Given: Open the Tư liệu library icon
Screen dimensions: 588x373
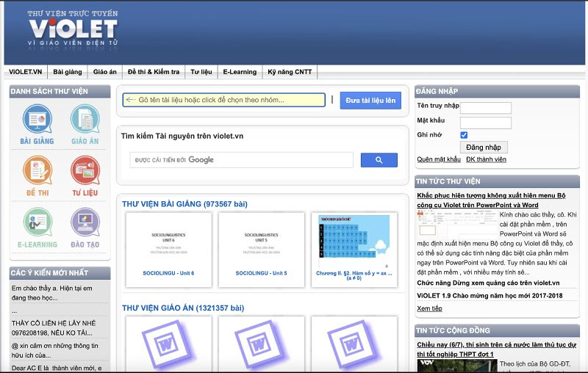Looking at the screenshot, I should coord(85,176).
